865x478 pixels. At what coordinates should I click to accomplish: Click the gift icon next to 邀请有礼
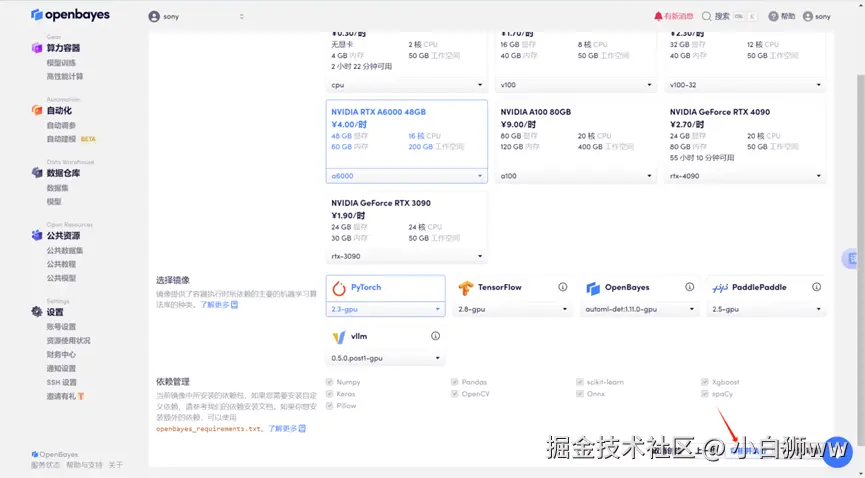[x=81, y=396]
